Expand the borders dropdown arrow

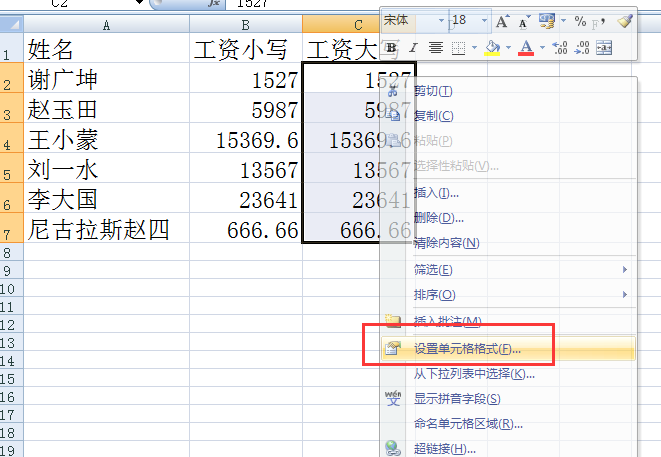[x=473, y=47]
